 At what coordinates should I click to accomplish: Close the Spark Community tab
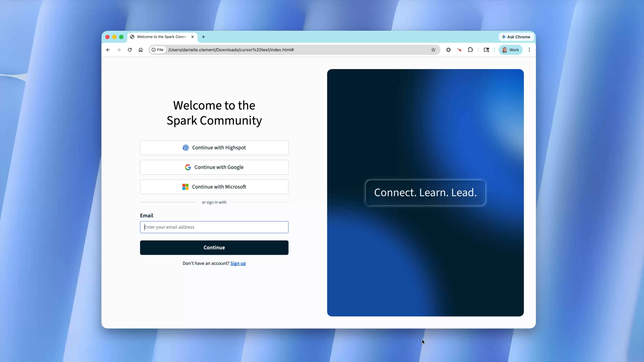pyautogui.click(x=192, y=37)
